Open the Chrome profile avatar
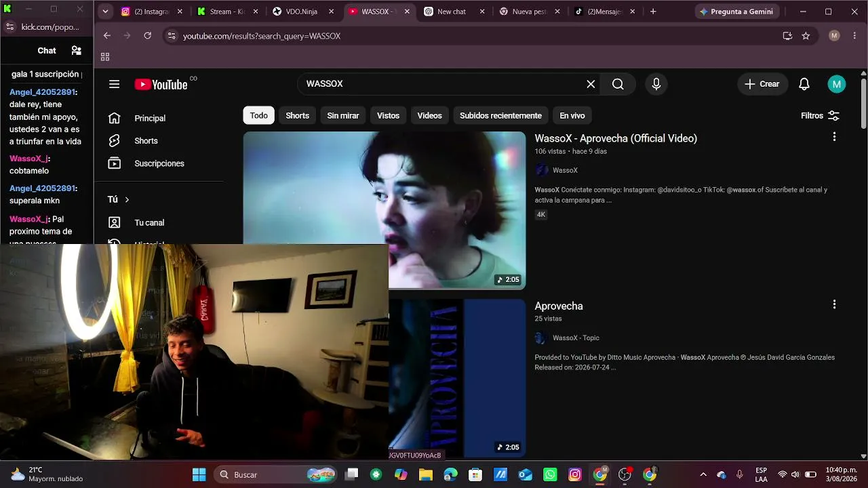This screenshot has width=868, height=488. click(834, 36)
